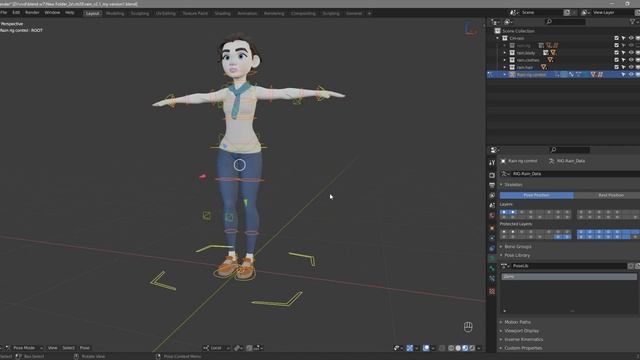
Task: Toggle viewport overlays button
Action: point(426,348)
